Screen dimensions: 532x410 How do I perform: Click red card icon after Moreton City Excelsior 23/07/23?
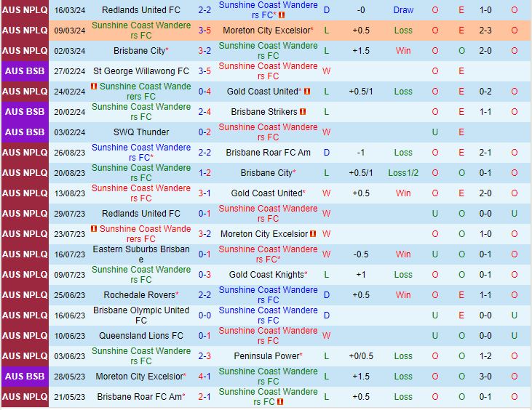[x=313, y=234]
